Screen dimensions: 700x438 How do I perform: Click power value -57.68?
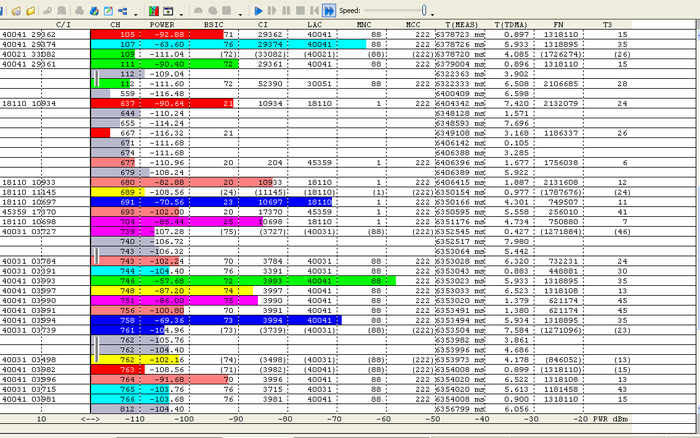(x=168, y=281)
